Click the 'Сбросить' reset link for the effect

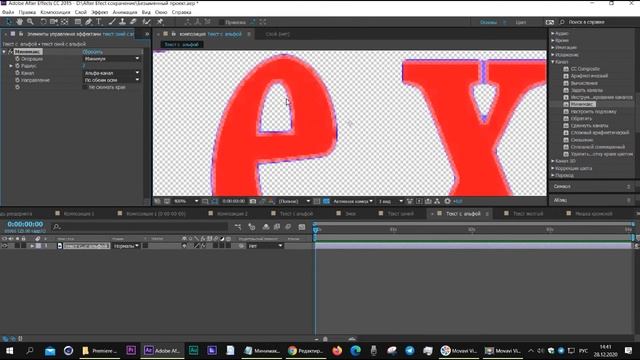pos(93,52)
